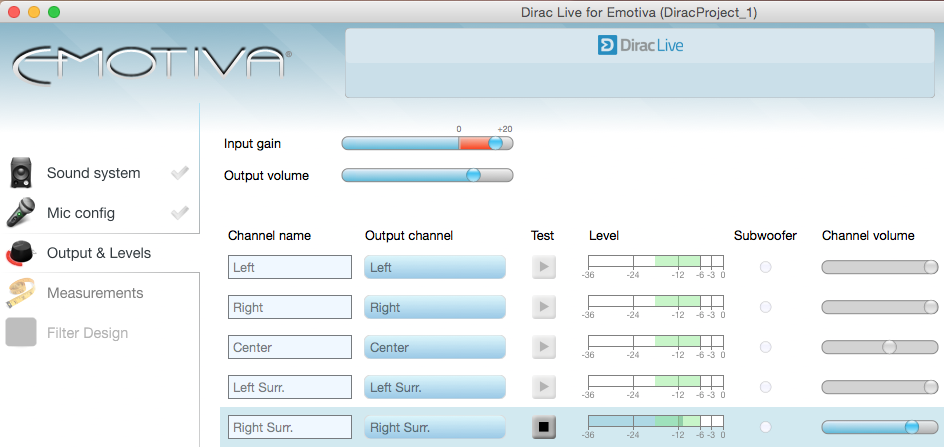This screenshot has height=447, width=944.
Task: Click the Channel volume column header
Action: [868, 236]
